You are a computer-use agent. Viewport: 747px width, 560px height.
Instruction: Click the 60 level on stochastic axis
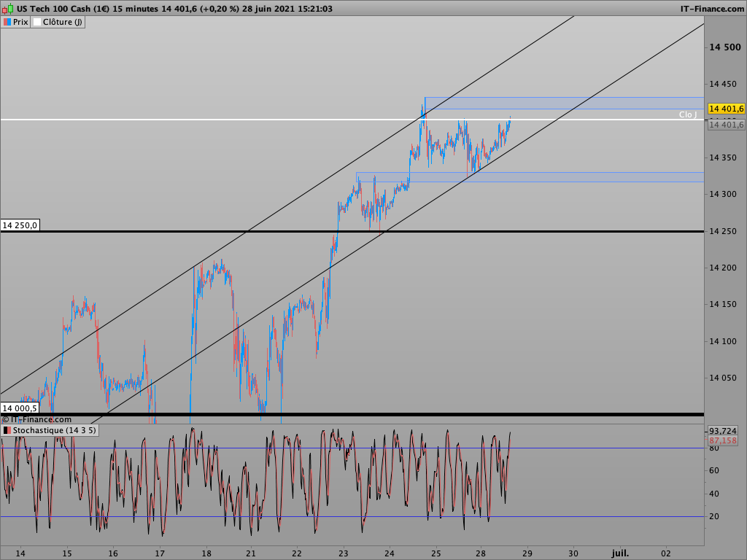tap(714, 470)
